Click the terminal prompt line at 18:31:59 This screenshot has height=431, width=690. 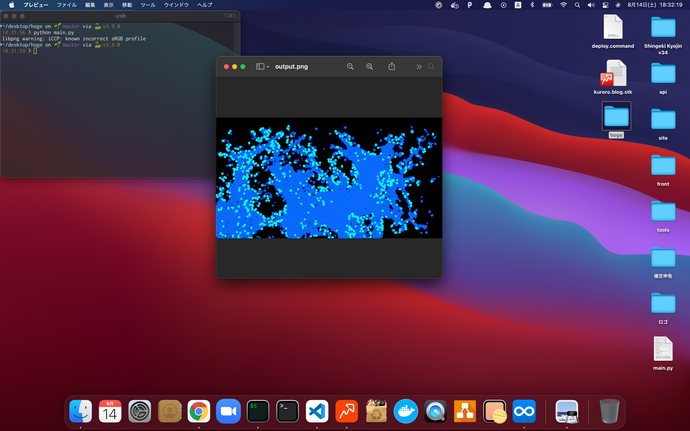point(19,51)
